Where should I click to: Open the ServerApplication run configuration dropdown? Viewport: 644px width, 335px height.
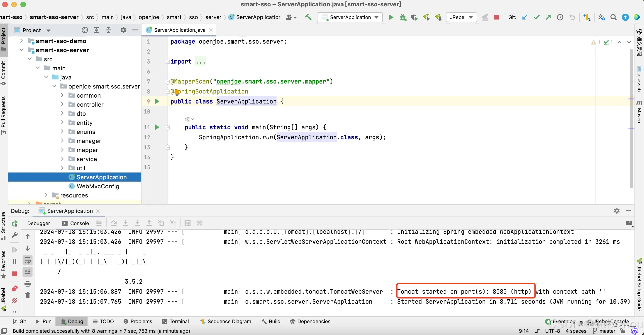350,17
